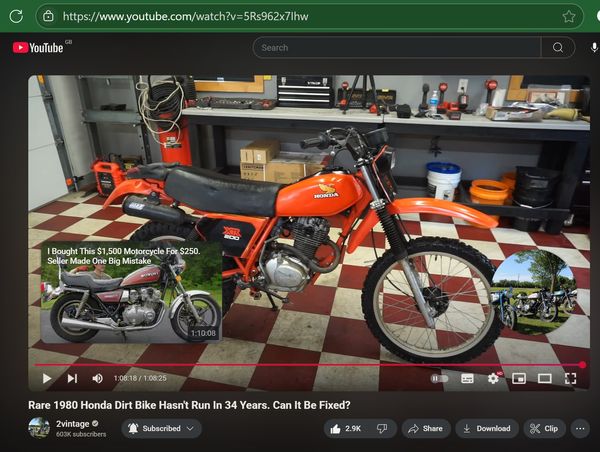The height and width of the screenshot is (452, 600).
Task: Reload the page with the refresh icon
Action: point(16,16)
